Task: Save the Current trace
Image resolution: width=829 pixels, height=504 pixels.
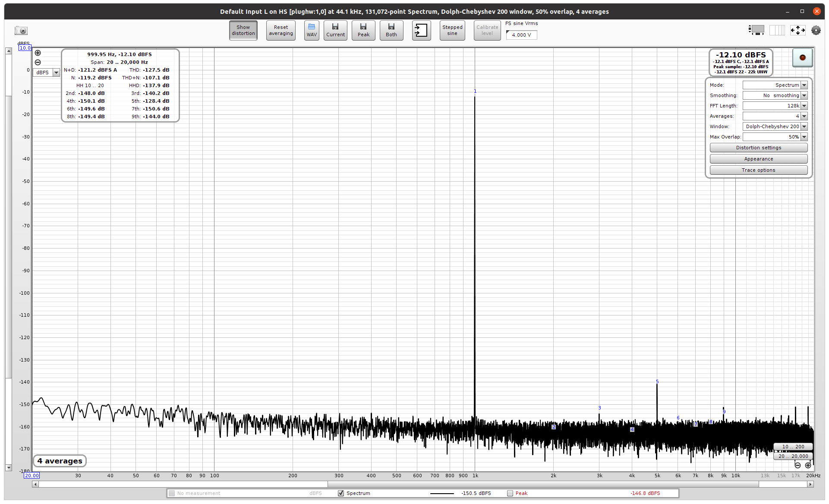Action: click(x=335, y=30)
